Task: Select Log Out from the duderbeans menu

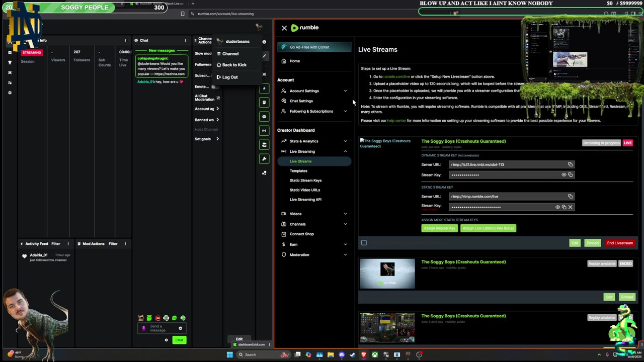Action: (229, 77)
